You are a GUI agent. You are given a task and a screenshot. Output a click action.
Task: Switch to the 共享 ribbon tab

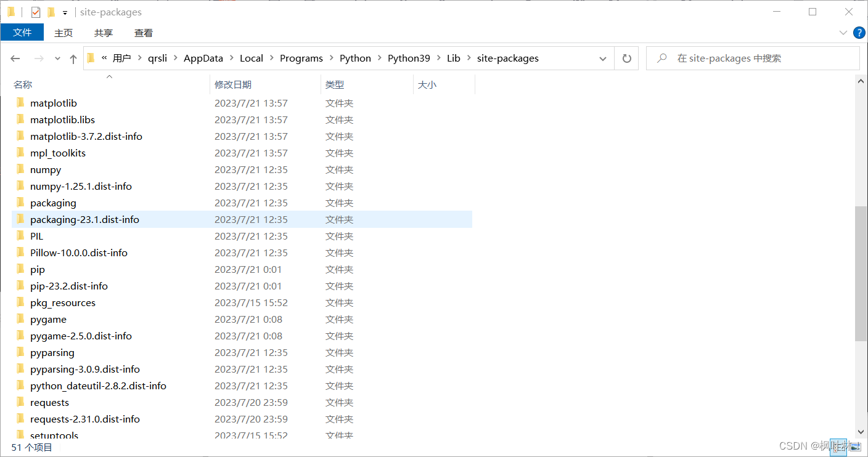coord(104,33)
